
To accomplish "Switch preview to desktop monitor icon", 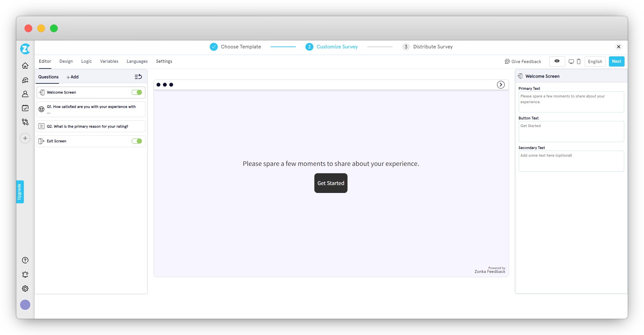I will click(571, 61).
